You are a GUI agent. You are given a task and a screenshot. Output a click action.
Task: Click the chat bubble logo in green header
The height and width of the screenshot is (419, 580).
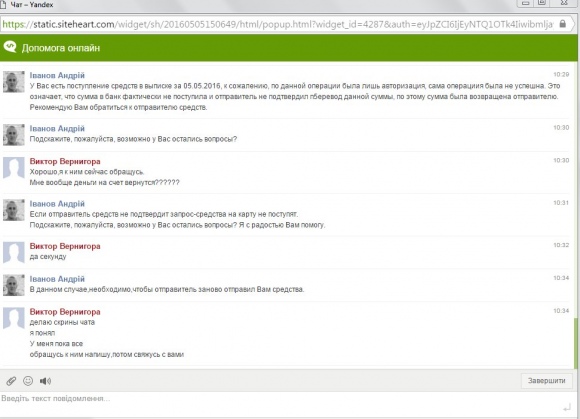(x=10, y=47)
